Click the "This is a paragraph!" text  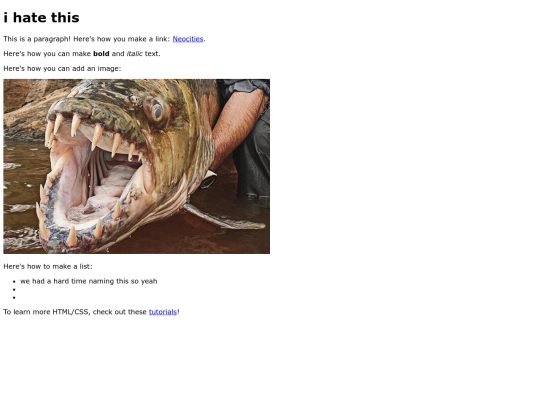coord(37,39)
